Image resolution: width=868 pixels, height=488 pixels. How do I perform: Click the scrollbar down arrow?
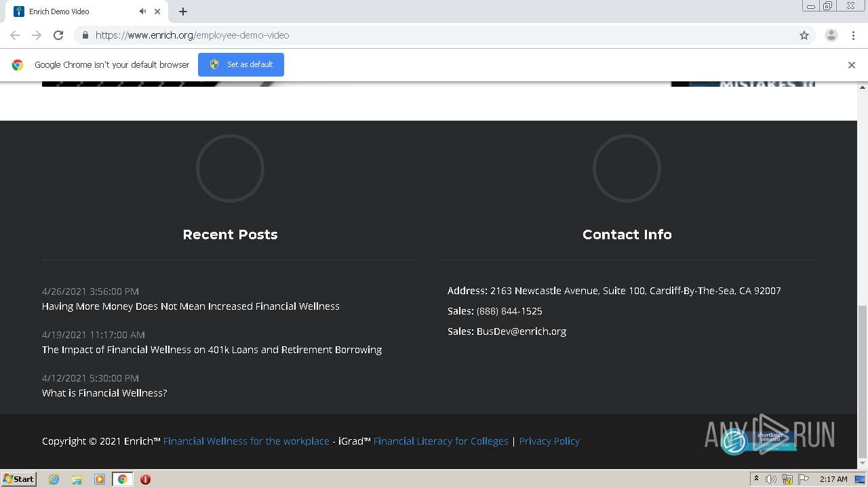863,463
